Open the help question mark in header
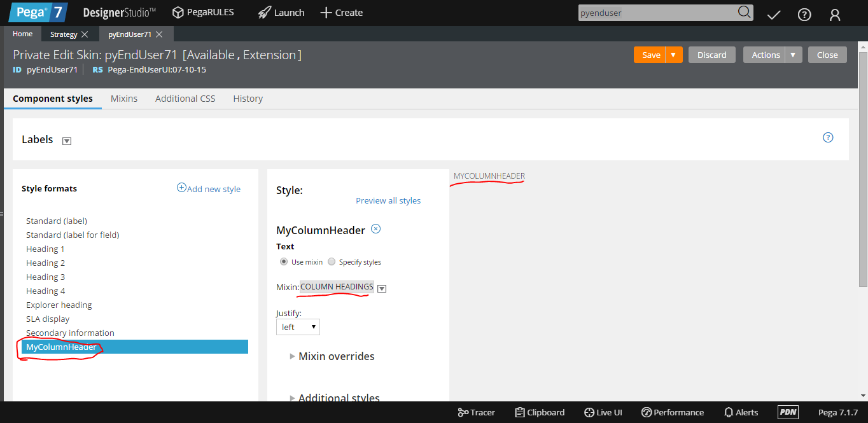Viewport: 868px width, 423px height. tap(804, 15)
